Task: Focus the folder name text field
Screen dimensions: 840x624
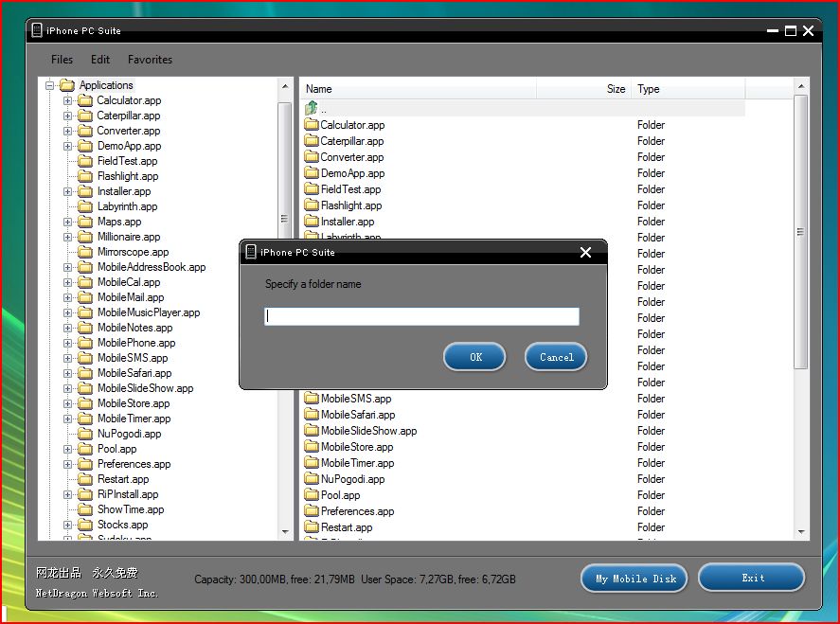Action: [421, 316]
